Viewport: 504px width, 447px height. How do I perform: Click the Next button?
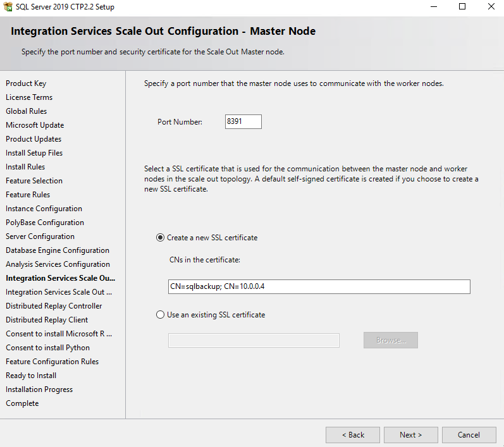(411, 435)
